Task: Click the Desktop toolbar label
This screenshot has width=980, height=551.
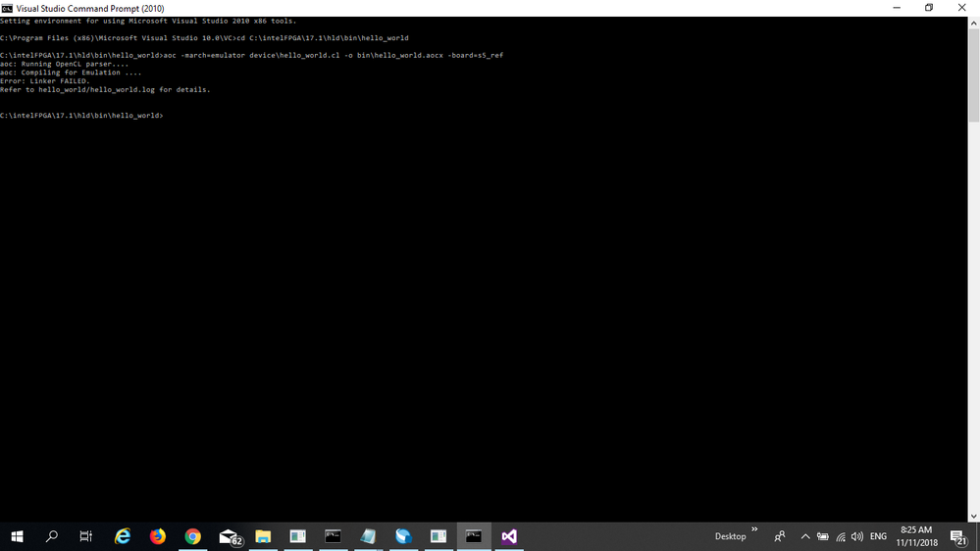Action: 730,536
